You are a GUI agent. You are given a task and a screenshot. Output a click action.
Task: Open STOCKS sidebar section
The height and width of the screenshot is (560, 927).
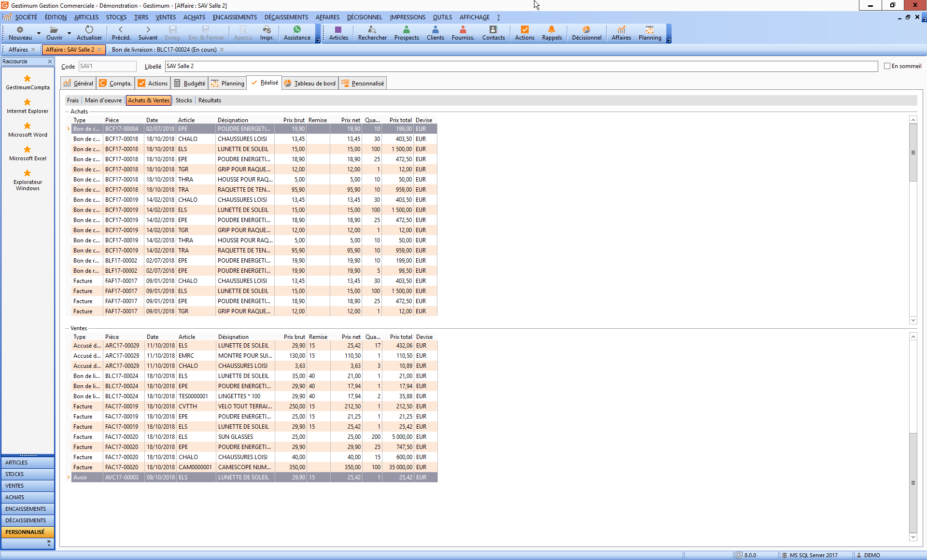[28, 474]
